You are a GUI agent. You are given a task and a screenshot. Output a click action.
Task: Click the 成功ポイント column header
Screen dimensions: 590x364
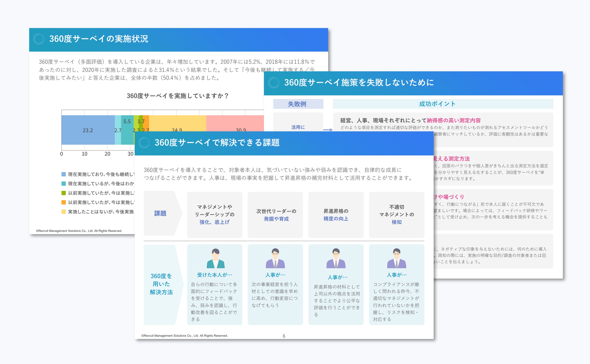443,104
